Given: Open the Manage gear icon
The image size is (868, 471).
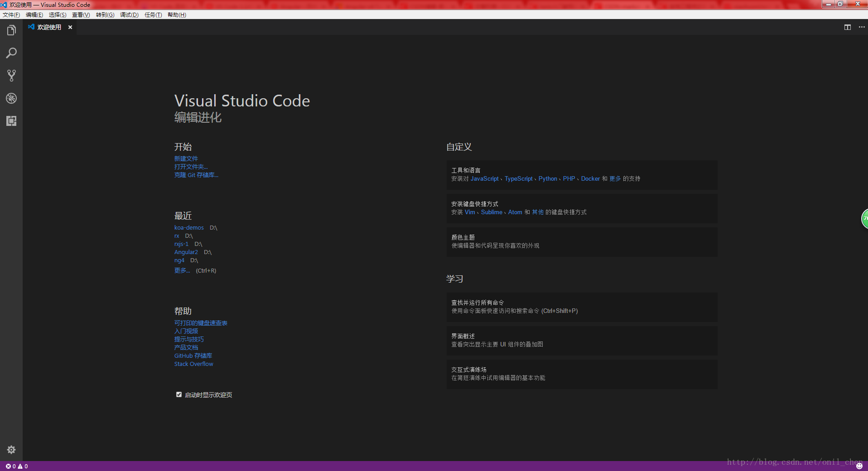Looking at the screenshot, I should (x=11, y=450).
